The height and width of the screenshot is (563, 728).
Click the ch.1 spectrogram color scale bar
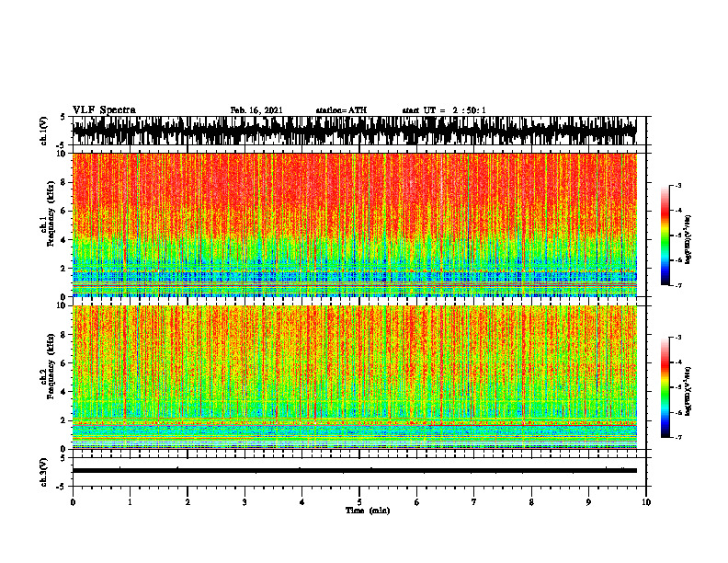[665, 236]
